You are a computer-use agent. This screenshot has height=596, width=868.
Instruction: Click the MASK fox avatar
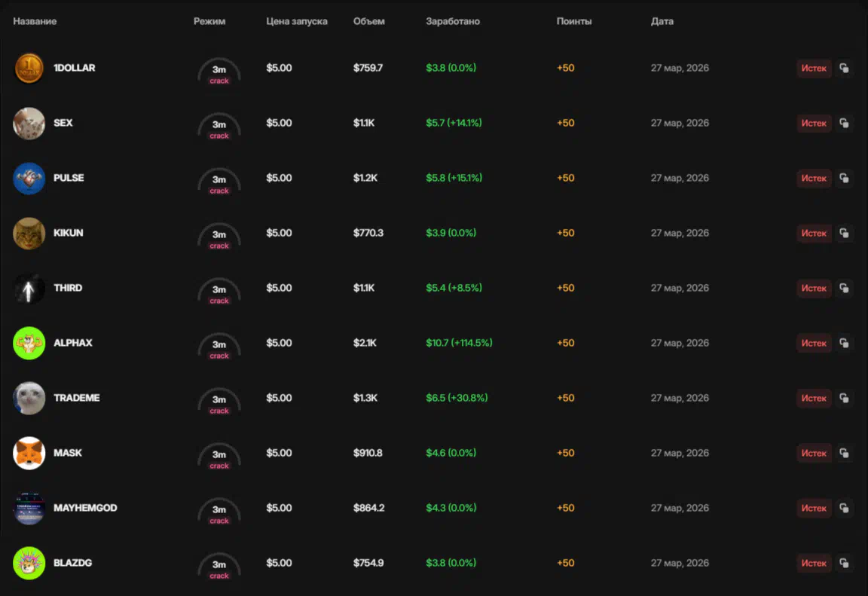[x=29, y=454]
